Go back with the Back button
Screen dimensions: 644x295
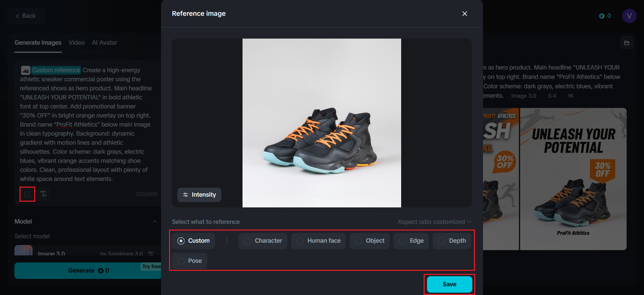(26, 16)
